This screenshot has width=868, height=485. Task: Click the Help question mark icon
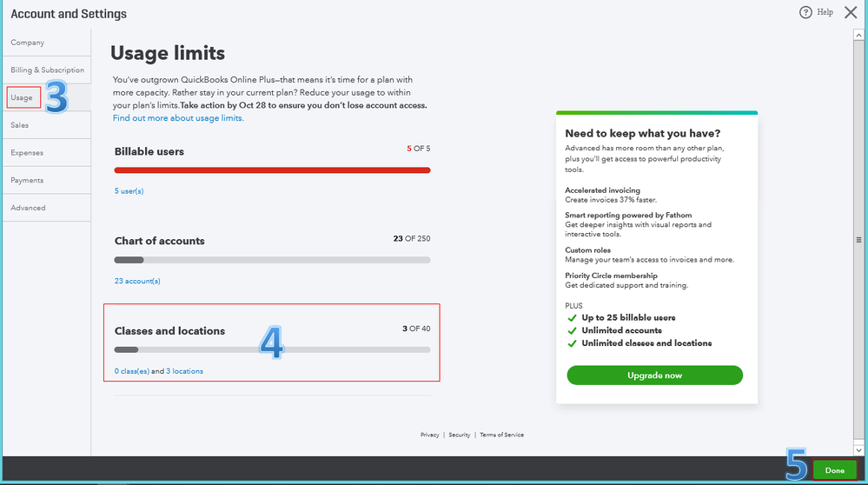click(x=805, y=12)
